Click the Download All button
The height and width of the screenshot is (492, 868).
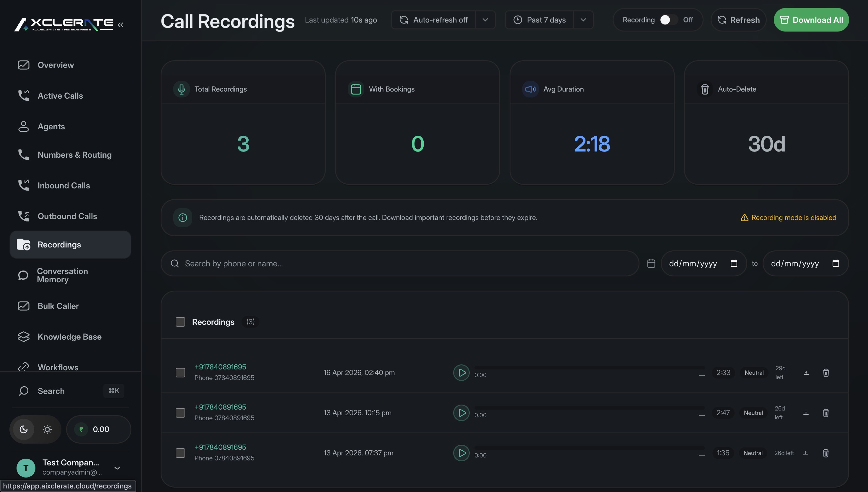(x=811, y=19)
